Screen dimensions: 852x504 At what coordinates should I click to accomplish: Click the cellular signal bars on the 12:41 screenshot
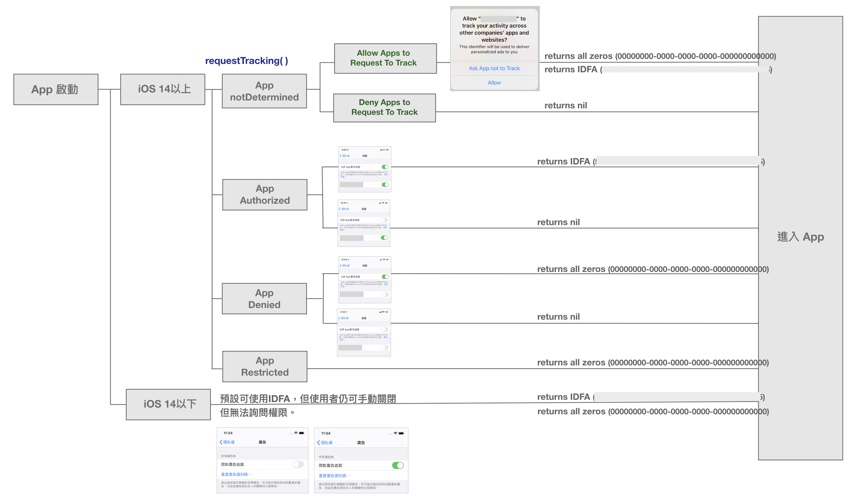point(380,203)
